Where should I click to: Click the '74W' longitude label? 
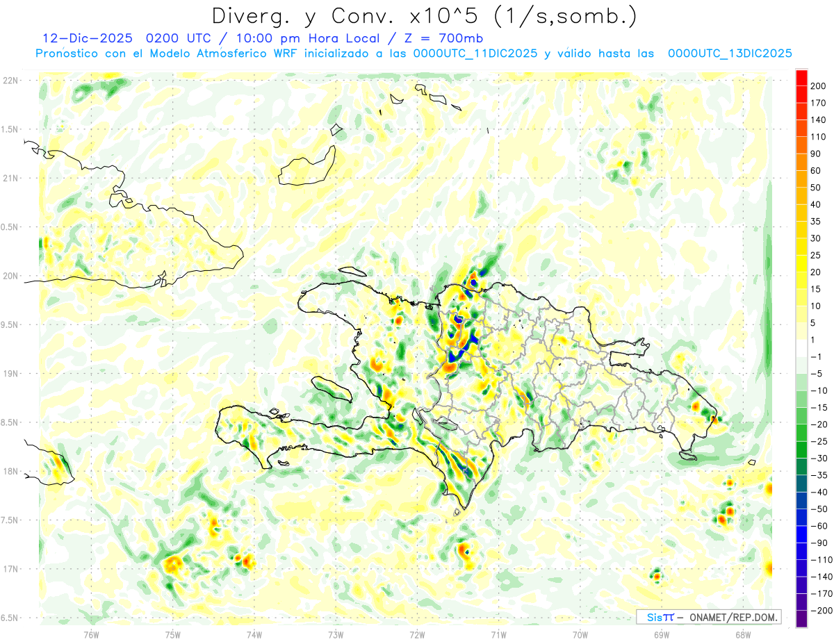click(254, 634)
